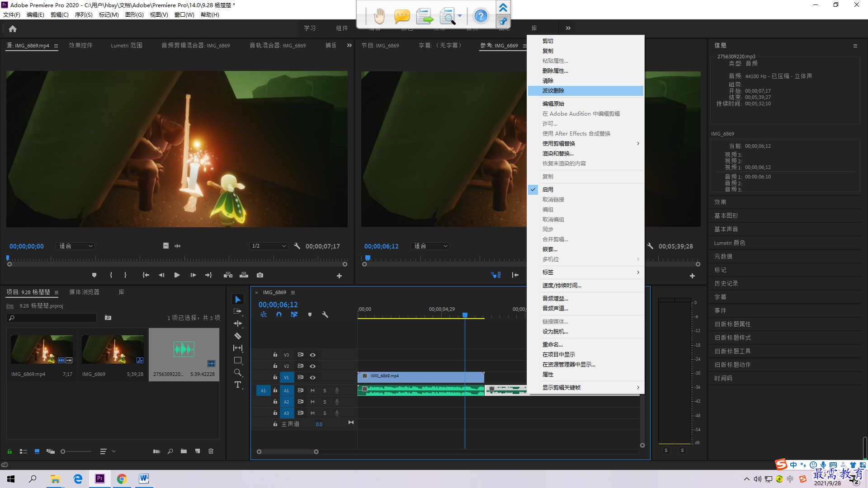The height and width of the screenshot is (488, 868).
Task: Open 显示剪辑关键帧 submenu
Action: 586,387
